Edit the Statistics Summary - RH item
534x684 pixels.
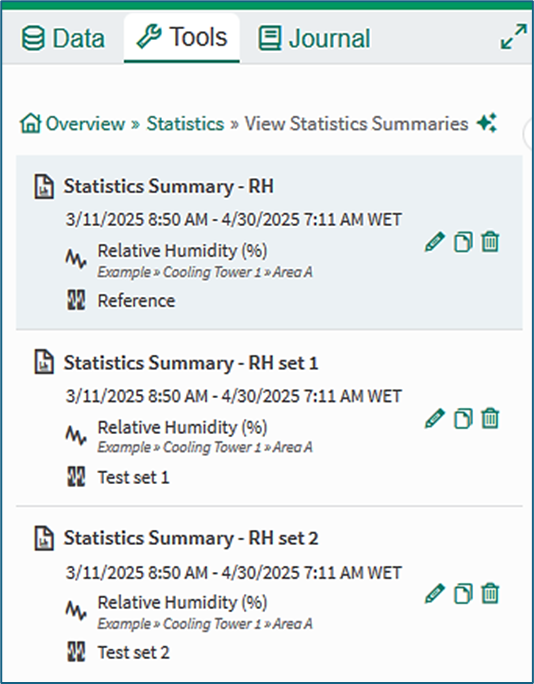(x=435, y=242)
